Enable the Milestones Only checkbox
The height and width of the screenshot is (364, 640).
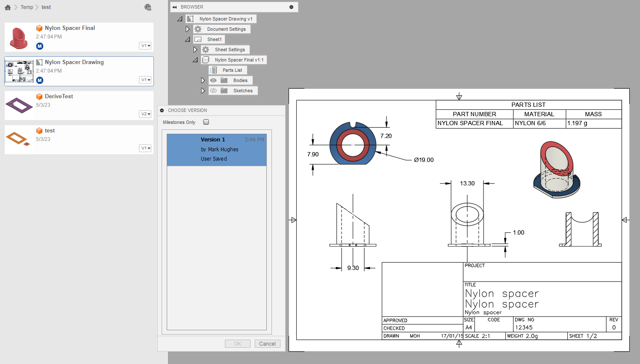tap(206, 122)
